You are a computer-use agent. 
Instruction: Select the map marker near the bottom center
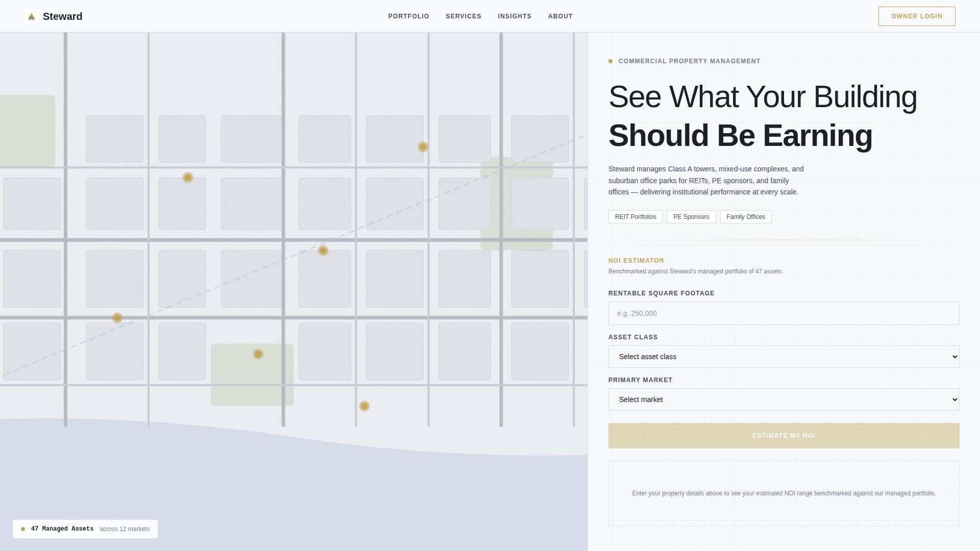pos(364,406)
